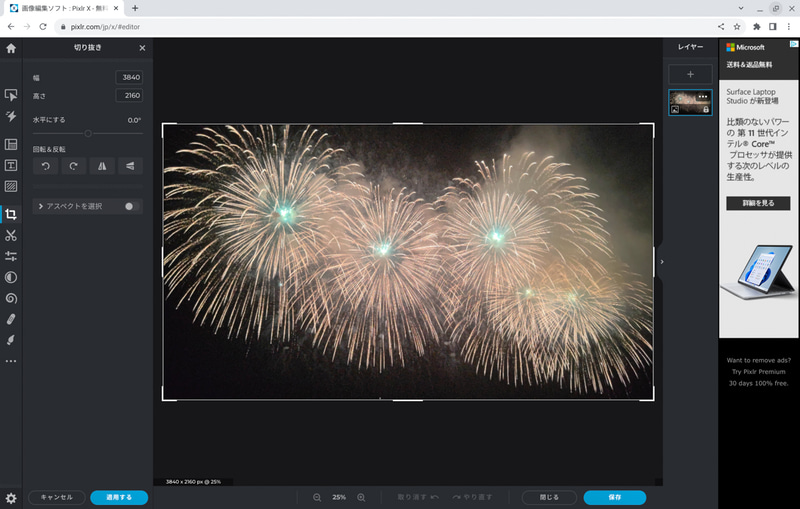Viewport: 800px width, 509px height.
Task: Zoom in with magnifier plus
Action: 361,497
